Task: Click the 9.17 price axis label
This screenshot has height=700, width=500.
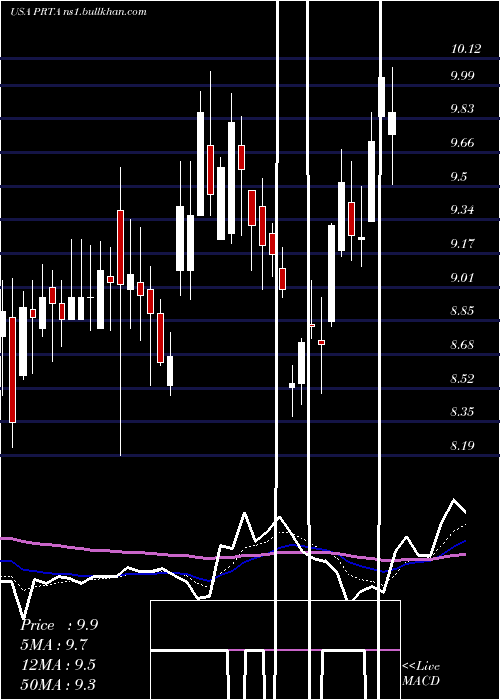Action: point(462,244)
